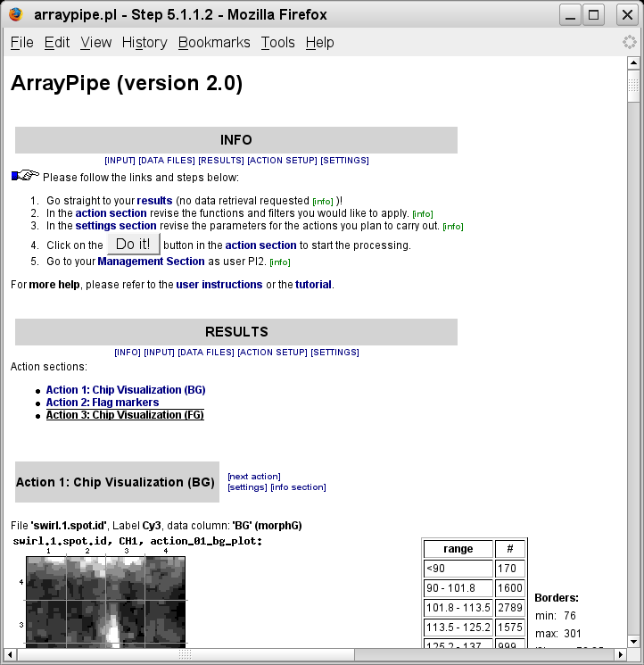Go to Action 1: Chip Visualization (BG)
The height and width of the screenshot is (665, 644).
[126, 390]
